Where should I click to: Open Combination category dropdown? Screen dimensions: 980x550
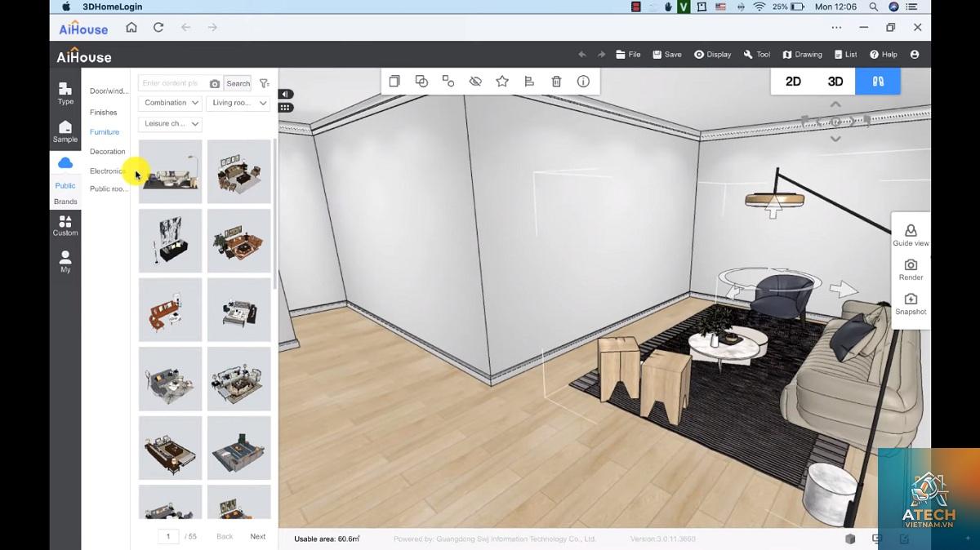(170, 103)
